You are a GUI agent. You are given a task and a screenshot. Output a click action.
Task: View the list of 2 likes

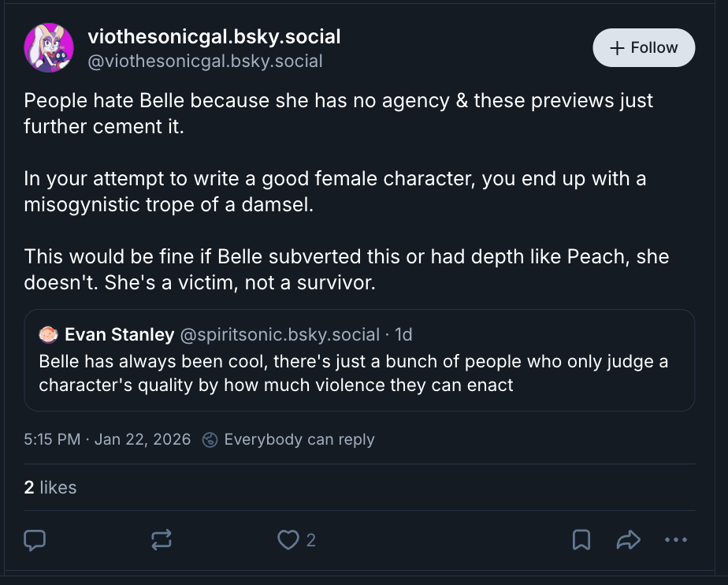(50, 487)
